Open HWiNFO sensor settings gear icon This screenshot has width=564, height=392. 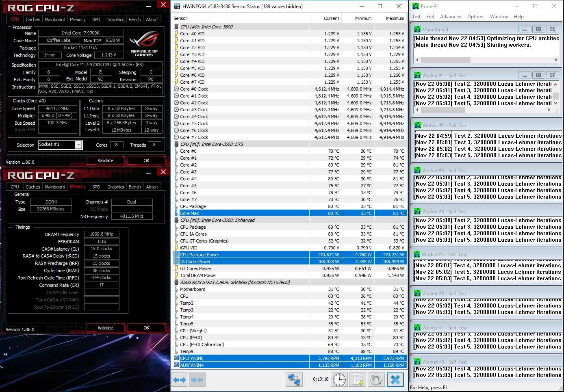[376, 380]
